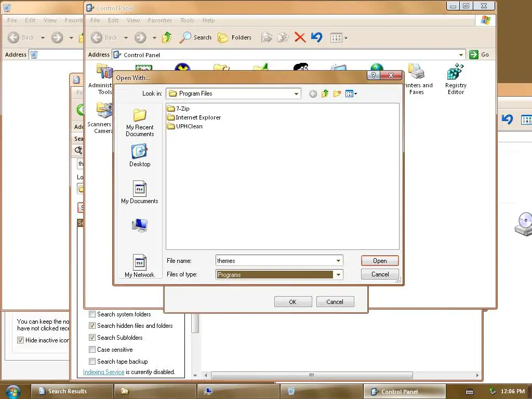Select 7-Zip folder in file list
Image resolution: width=532 pixels, height=399 pixels.
(179, 109)
